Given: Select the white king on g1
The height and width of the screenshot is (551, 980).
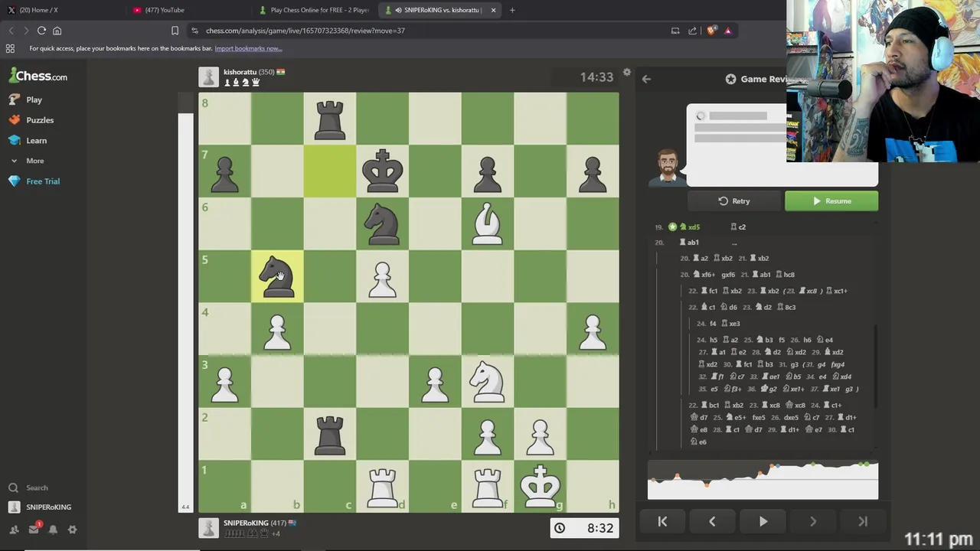Looking at the screenshot, I should [x=540, y=486].
